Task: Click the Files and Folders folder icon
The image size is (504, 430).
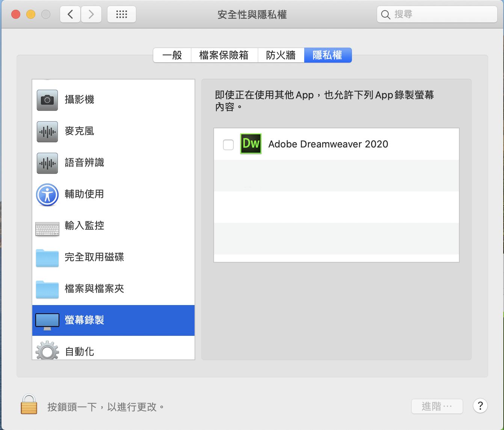Action: pyautogui.click(x=47, y=289)
